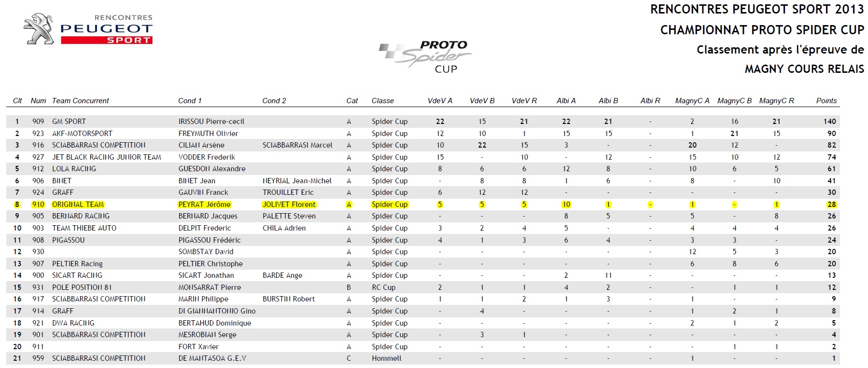Image resolution: width=868 pixels, height=368 pixels.
Task: Click team 'TEAM THIEBE AUTO'
Action: coord(84,228)
